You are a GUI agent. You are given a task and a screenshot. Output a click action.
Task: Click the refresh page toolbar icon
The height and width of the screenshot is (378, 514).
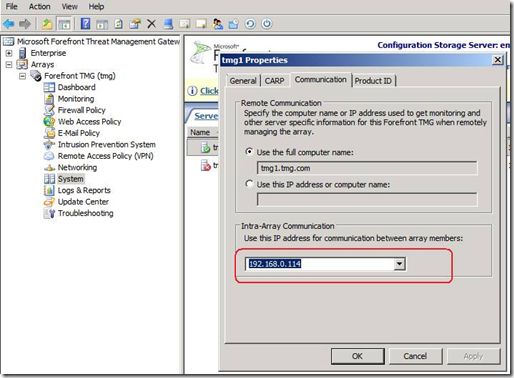click(118, 24)
